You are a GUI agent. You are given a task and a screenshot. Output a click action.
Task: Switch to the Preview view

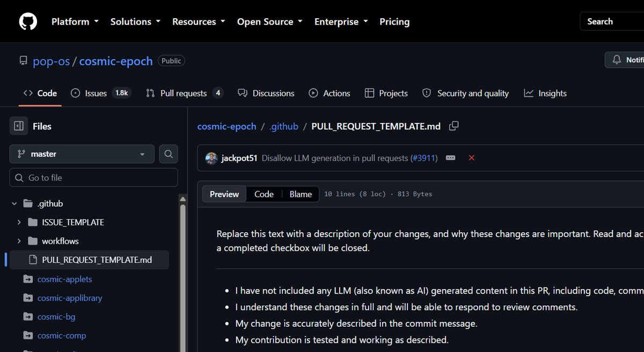pos(224,194)
